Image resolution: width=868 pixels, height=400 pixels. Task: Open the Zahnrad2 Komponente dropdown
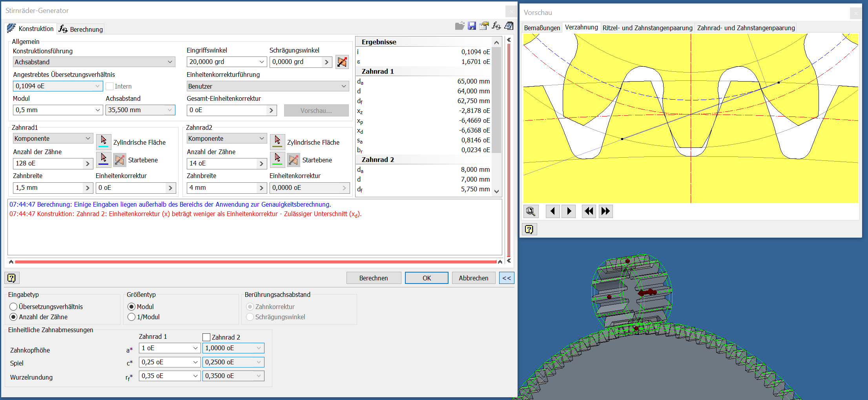[227, 138]
